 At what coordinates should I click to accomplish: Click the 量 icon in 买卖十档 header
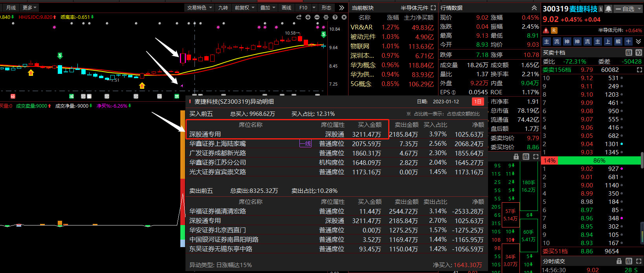(629, 53)
